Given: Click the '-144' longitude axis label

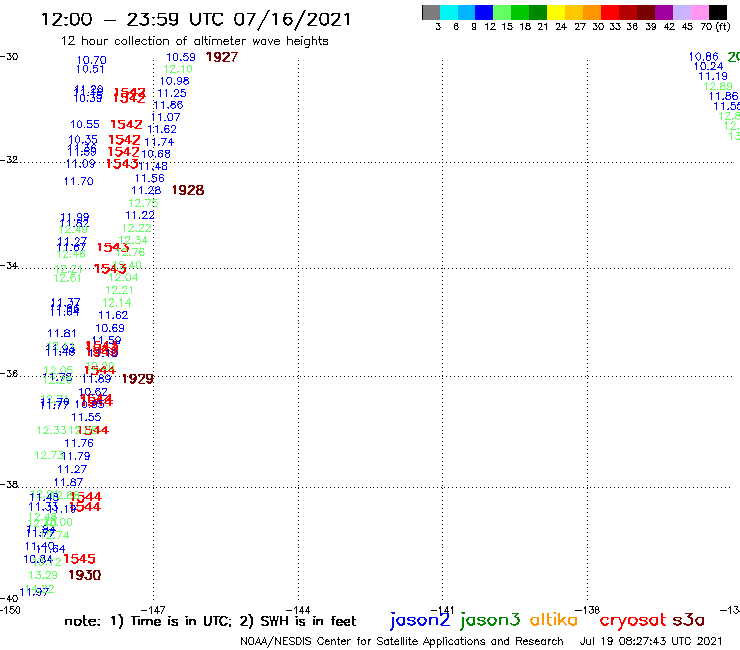Looking at the screenshot, I should [x=298, y=610].
